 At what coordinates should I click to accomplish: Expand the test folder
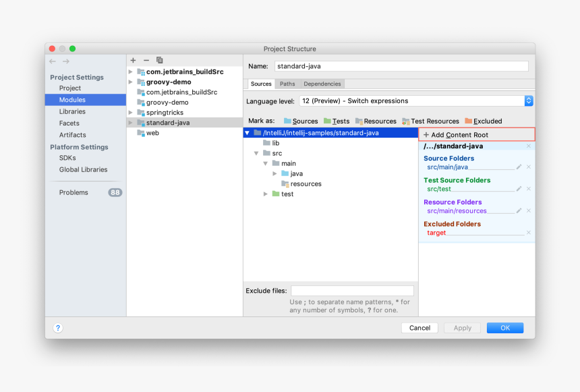coord(266,194)
